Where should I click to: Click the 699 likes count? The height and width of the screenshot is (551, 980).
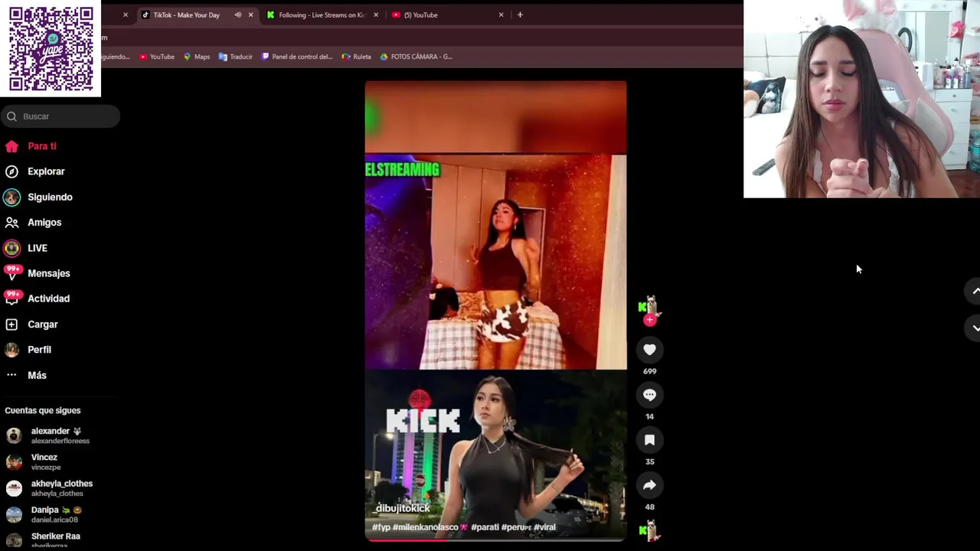[649, 371]
